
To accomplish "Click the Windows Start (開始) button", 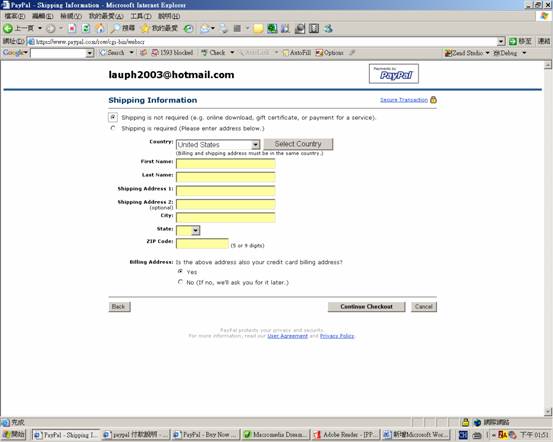I will click(14, 434).
